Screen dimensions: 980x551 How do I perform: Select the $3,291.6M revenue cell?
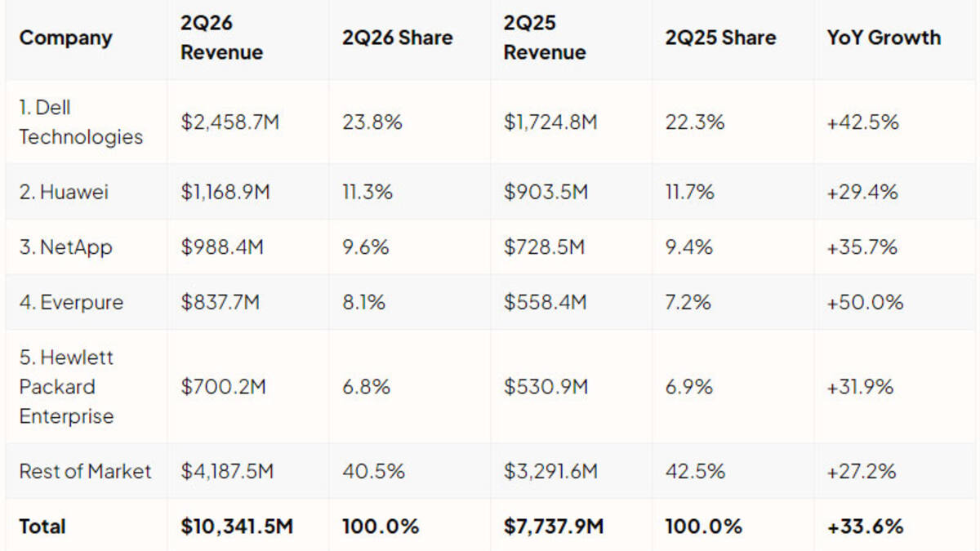(x=550, y=471)
